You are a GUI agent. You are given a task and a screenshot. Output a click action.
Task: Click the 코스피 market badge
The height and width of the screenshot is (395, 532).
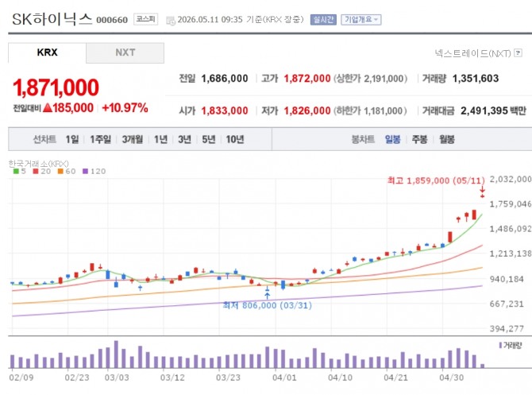click(x=145, y=19)
